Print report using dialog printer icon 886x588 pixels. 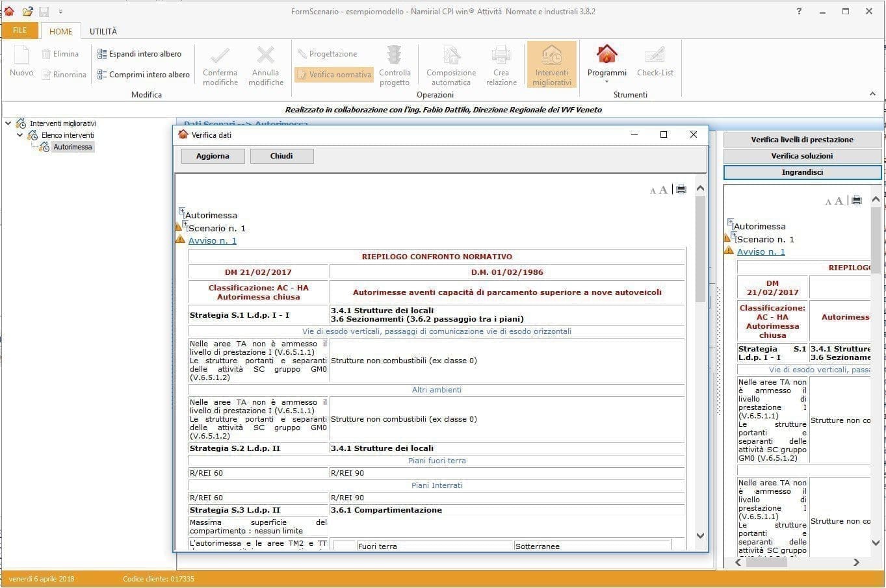[681, 189]
